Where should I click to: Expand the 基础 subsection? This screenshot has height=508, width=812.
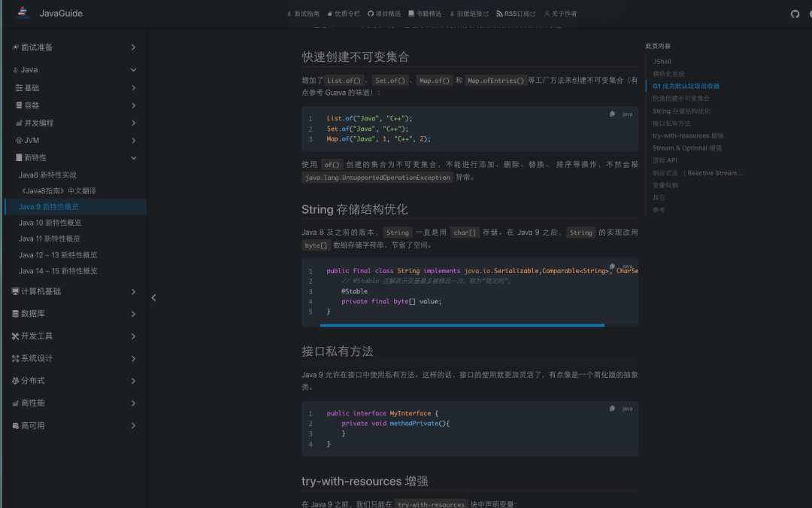tap(75, 87)
